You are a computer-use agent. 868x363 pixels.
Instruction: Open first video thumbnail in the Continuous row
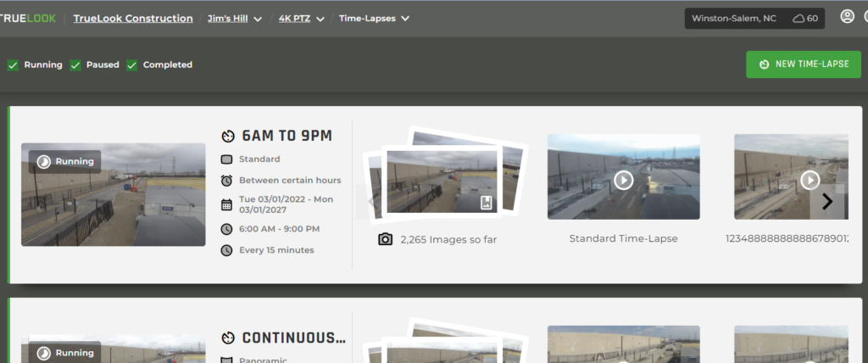(623, 344)
